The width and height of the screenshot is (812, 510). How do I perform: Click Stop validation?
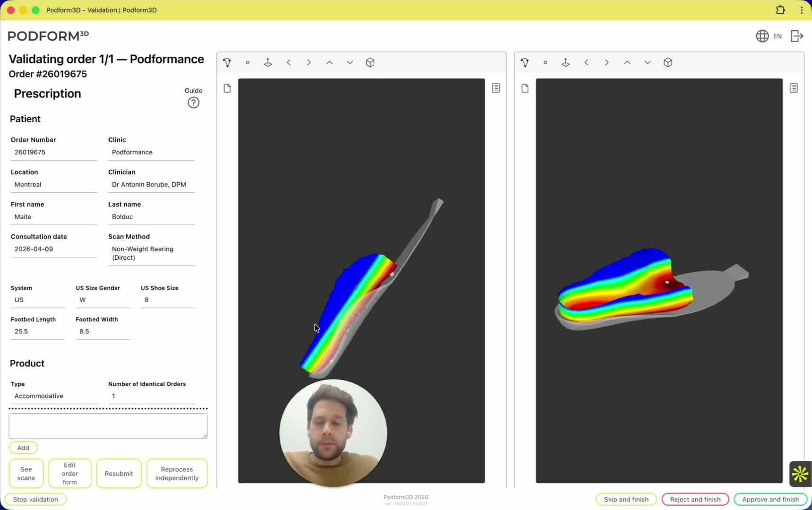tap(35, 499)
